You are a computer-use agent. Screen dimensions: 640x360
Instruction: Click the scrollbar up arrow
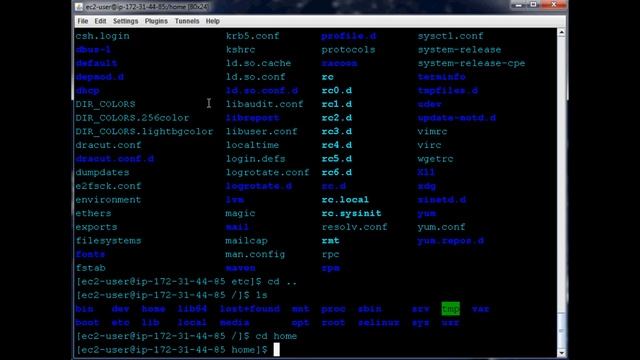562,32
